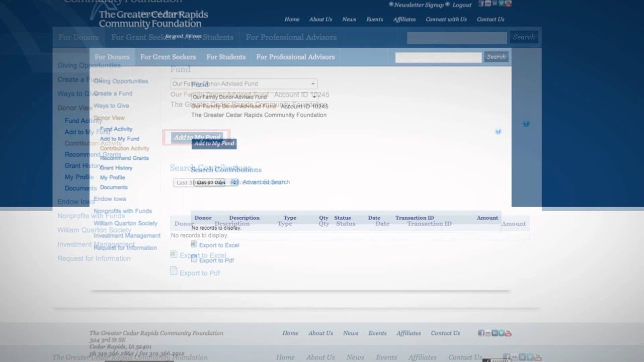Click the faded gray search input field
The width and height of the screenshot is (644, 362).
pos(457,38)
